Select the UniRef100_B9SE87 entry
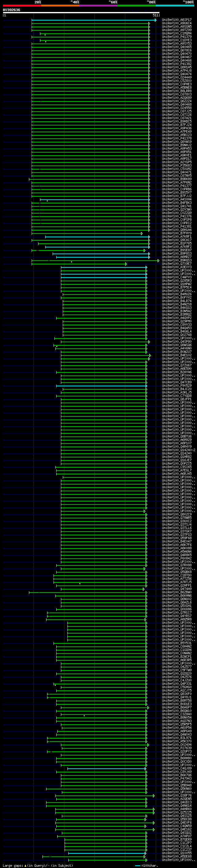The height and width of the screenshot is (868, 197). pos(176,250)
